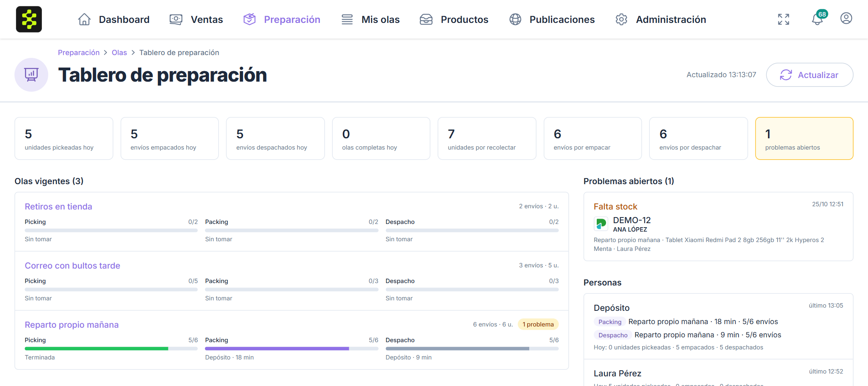This screenshot has width=868, height=386.
Task: Click the Despacho tag under Depósito
Action: point(613,335)
